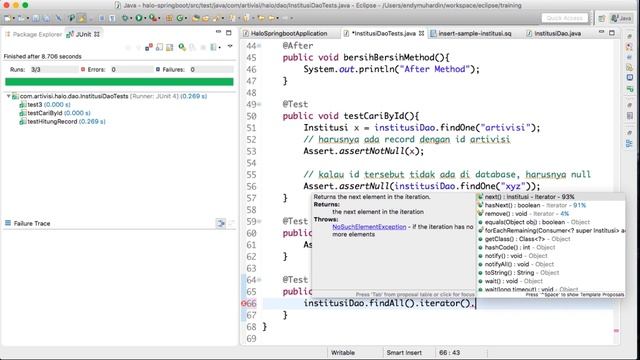Select hasNext() proposal in autocomplete list
Viewport: 640px width, 360px height.
(x=551, y=205)
